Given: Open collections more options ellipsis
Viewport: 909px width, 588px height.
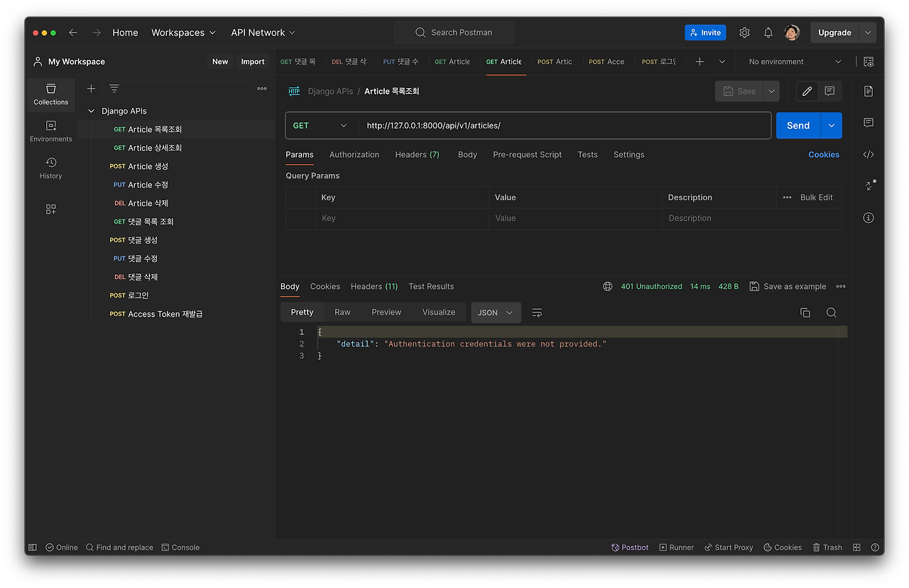Looking at the screenshot, I should [262, 89].
